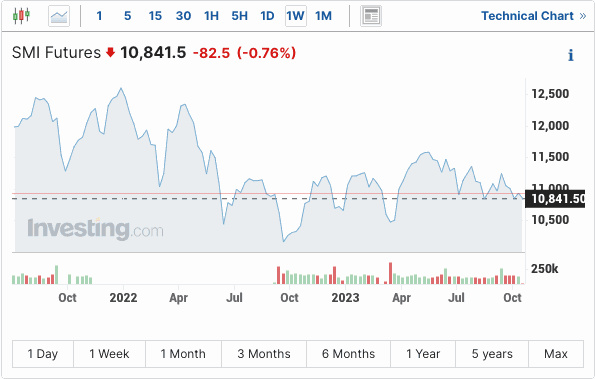Screen dimensions: 595x379
Task: Click the (-0.76%) percent change
Action: [266, 53]
